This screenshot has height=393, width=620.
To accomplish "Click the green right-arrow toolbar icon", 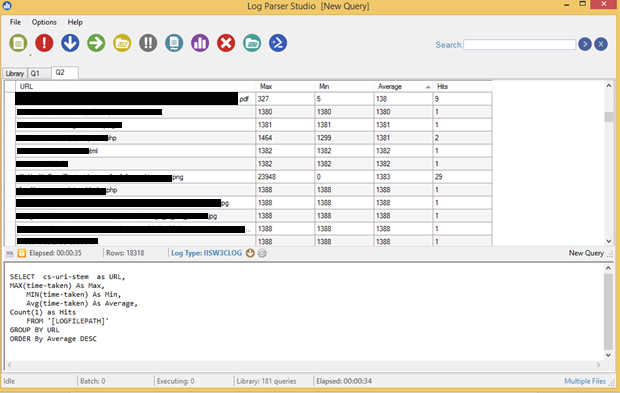I will [96, 43].
